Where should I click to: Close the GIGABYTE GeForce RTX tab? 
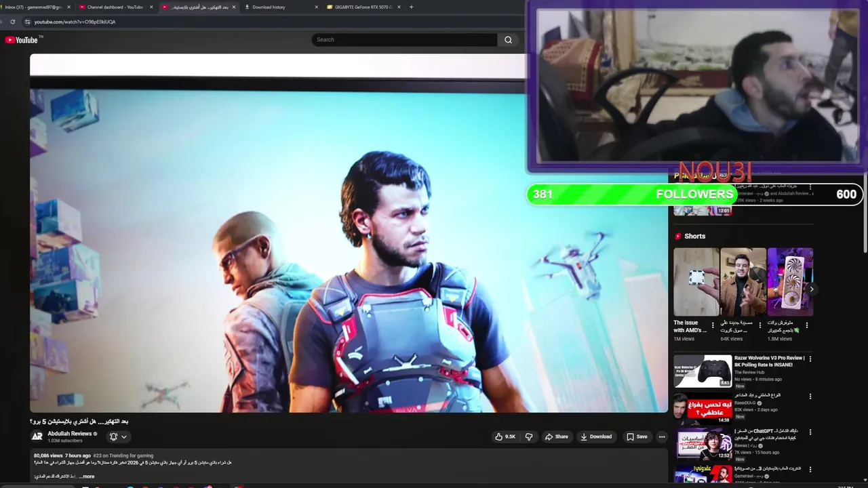(399, 7)
